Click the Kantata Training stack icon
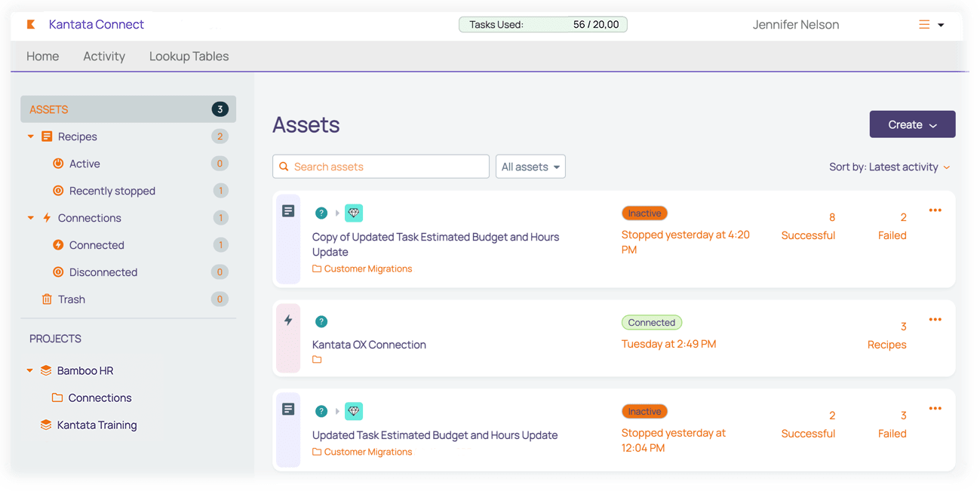Viewport: 980px width, 491px height. 46,425
